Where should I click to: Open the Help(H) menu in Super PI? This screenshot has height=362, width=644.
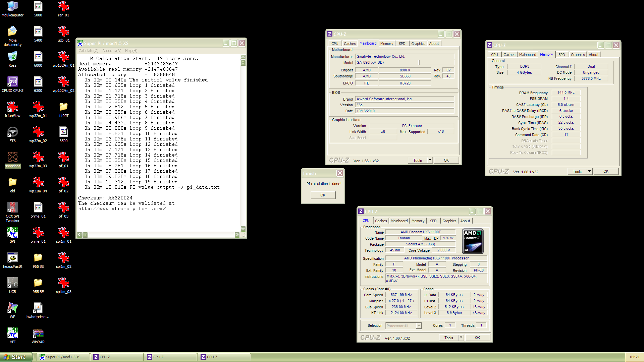[x=131, y=51]
